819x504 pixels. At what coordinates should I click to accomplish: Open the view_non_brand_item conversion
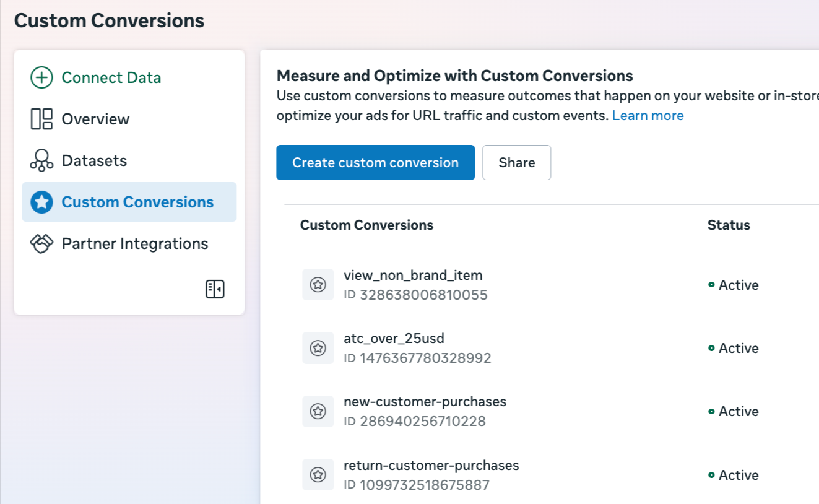(413, 275)
